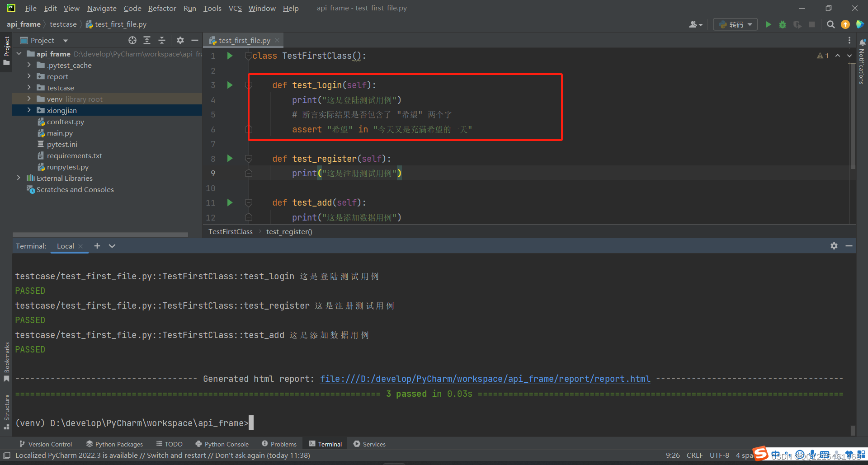Select the test_first_file.py editor tab
The width and height of the screenshot is (868, 465).
[245, 40]
